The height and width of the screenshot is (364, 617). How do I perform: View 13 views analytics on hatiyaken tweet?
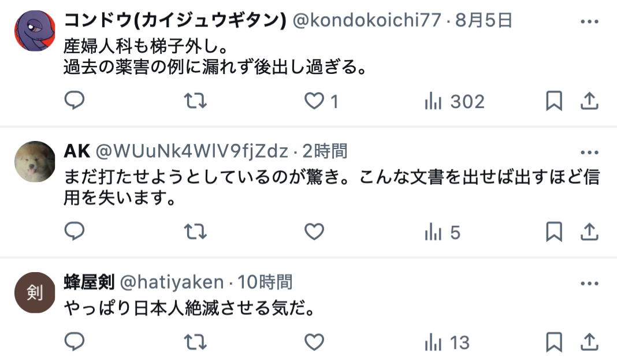447,343
